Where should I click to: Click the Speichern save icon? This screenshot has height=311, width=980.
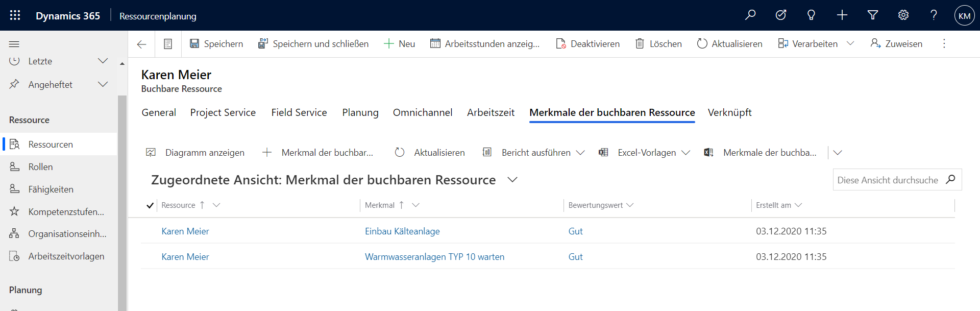194,44
